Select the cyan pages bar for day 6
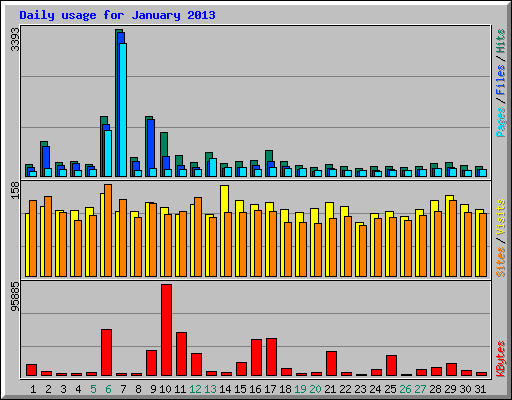This screenshot has width=512, height=400. [x=108, y=153]
